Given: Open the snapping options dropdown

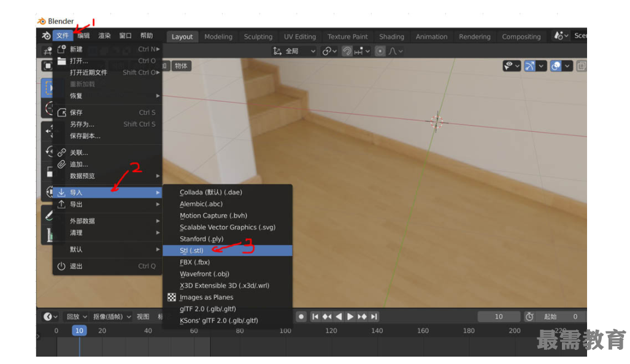Looking at the screenshot, I should point(362,51).
